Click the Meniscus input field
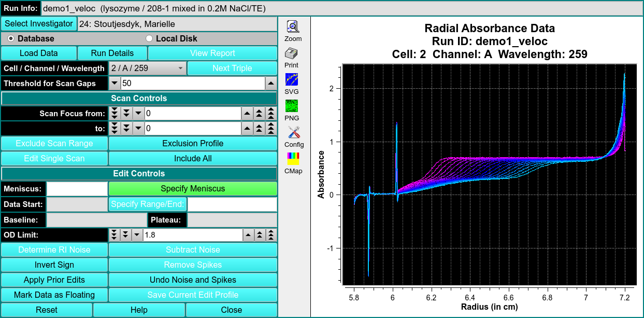 [77, 189]
